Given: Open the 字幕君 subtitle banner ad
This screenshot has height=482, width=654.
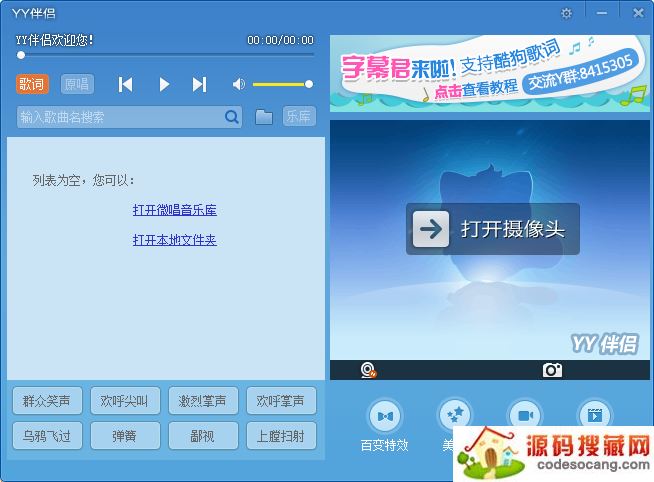Looking at the screenshot, I should (x=490, y=73).
